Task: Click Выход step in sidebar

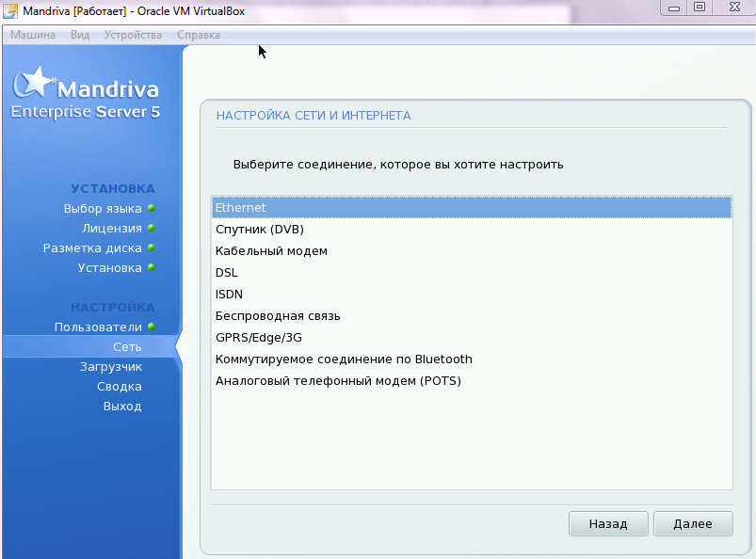Action: (122, 407)
